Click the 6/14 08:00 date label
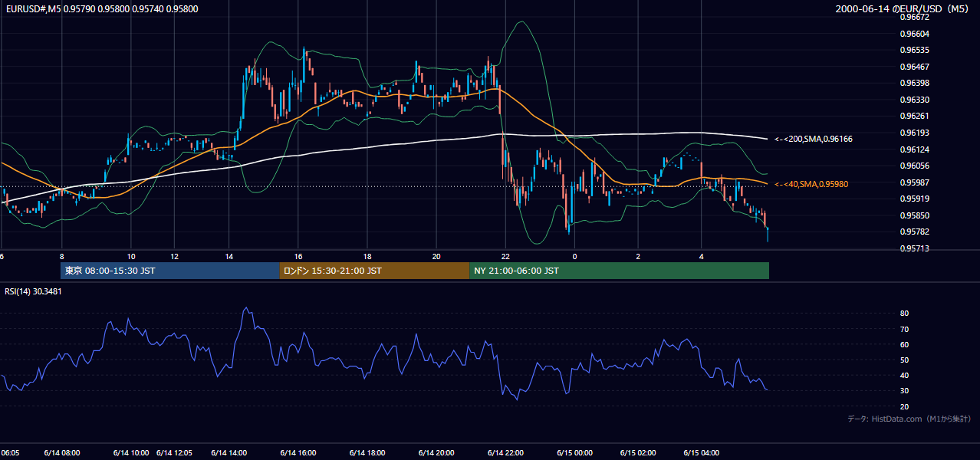 point(62,452)
